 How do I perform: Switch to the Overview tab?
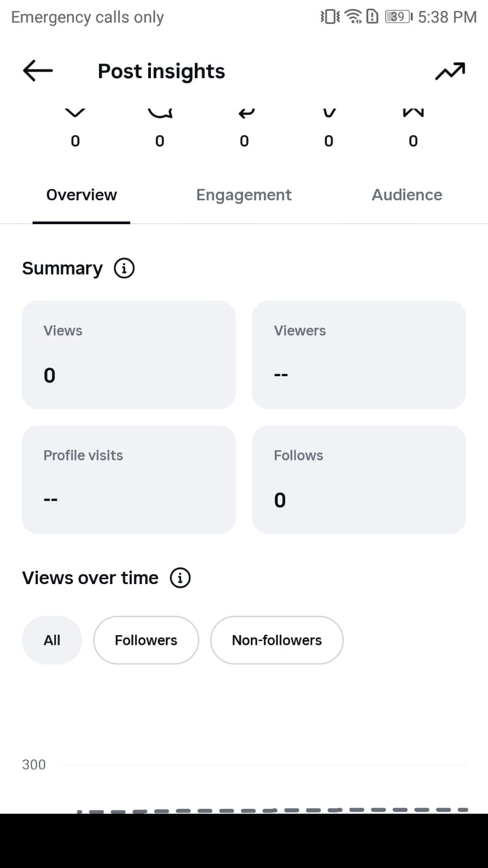coord(81,195)
